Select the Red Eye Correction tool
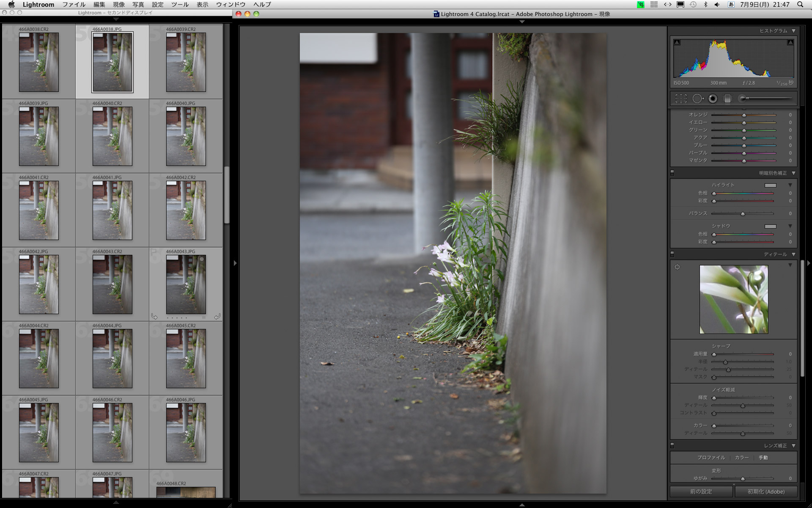812x508 pixels. click(x=713, y=99)
